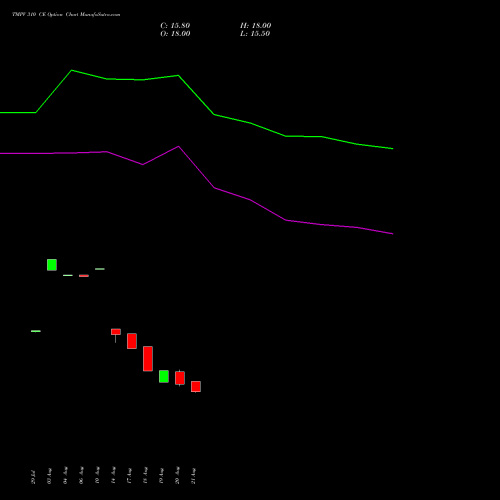Image resolution: width=500 pixels, height=500 pixels.
Task: Click the purple lower band line
Action: tap(196, 167)
